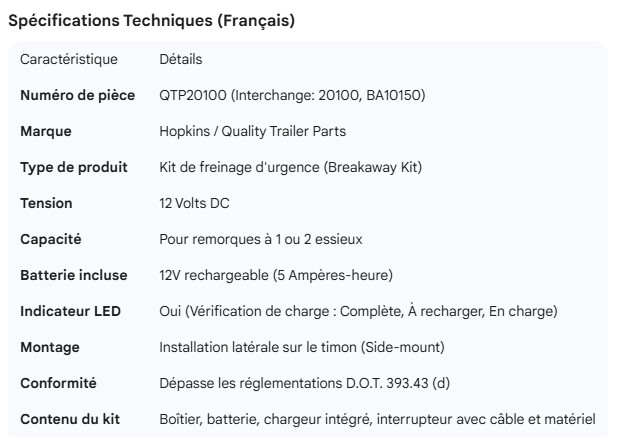Click the 'Spécifications Techniques (Français)' heading
This screenshot has height=438, width=617.
151,21
